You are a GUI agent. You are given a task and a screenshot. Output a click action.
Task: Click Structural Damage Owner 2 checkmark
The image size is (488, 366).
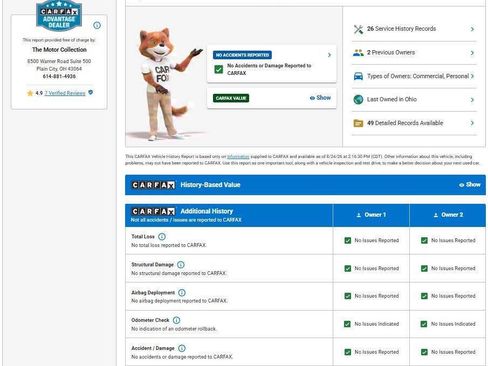click(x=424, y=269)
